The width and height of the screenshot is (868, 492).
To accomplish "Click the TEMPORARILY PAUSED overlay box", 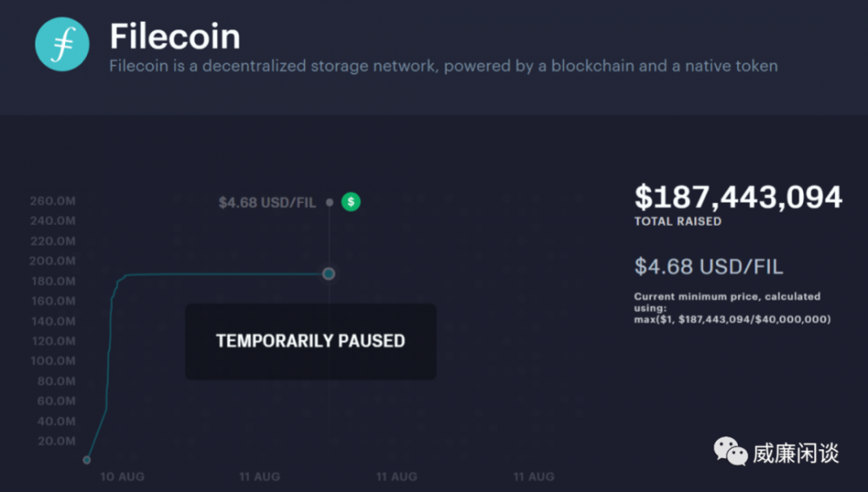I will (x=310, y=341).
